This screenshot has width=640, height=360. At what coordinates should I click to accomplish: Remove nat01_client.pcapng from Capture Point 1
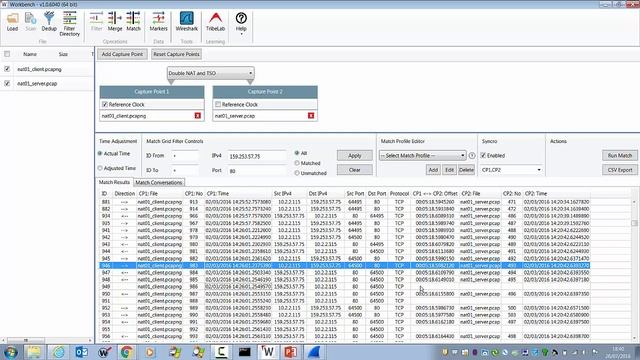coord(198,116)
